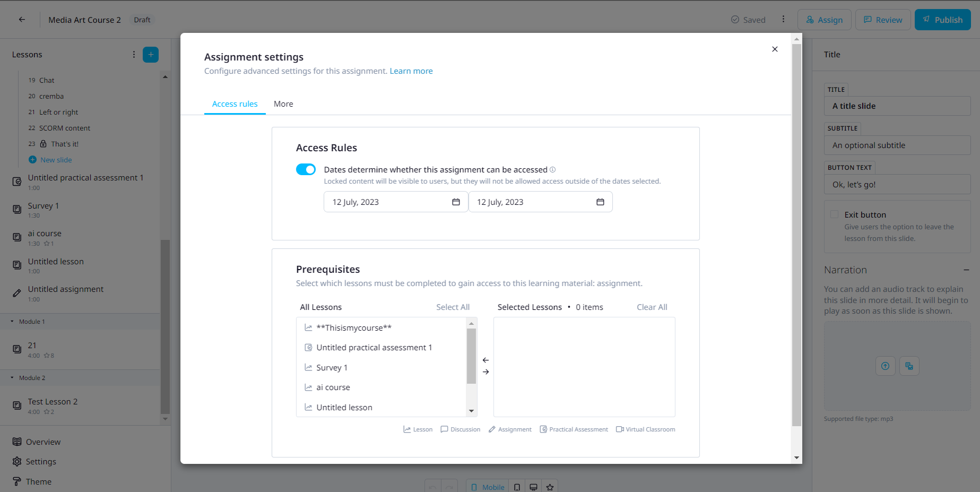
Task: Select the Discussion filter icon
Action: tap(444, 429)
